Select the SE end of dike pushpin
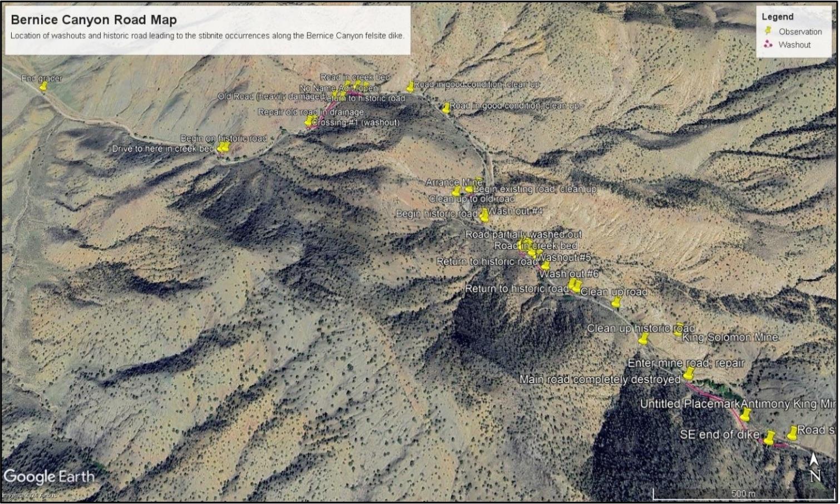Viewport: 840px width, 504px height. point(769,438)
